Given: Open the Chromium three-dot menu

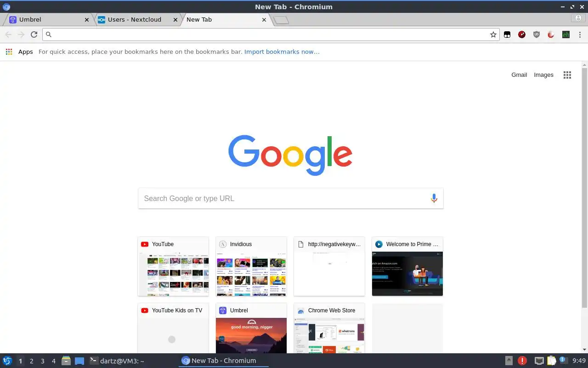Looking at the screenshot, I should click(x=580, y=34).
